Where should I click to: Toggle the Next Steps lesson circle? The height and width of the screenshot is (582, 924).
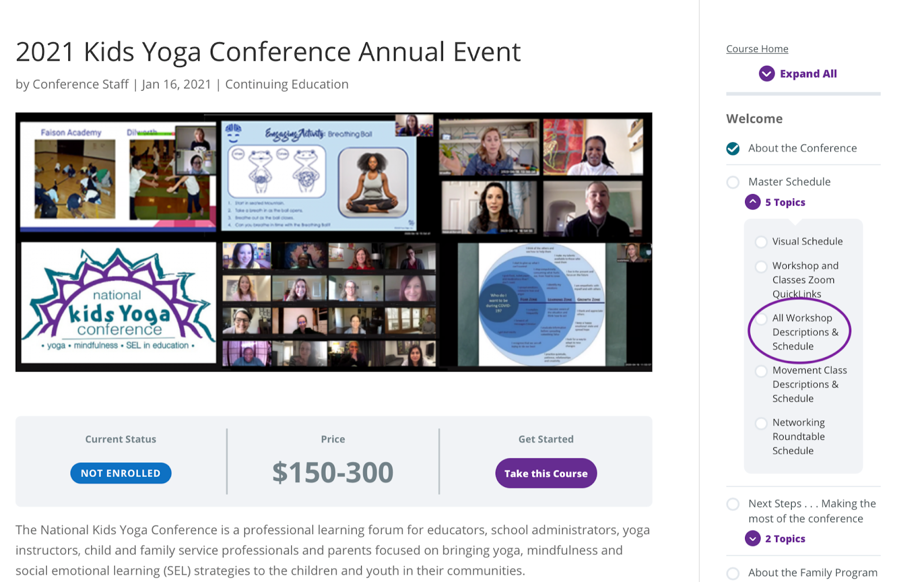coord(733,504)
